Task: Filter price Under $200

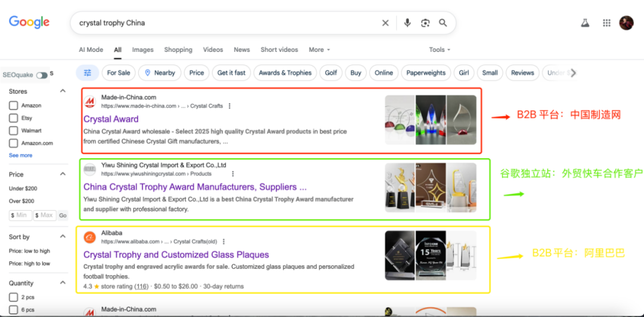Action: pos(23,189)
